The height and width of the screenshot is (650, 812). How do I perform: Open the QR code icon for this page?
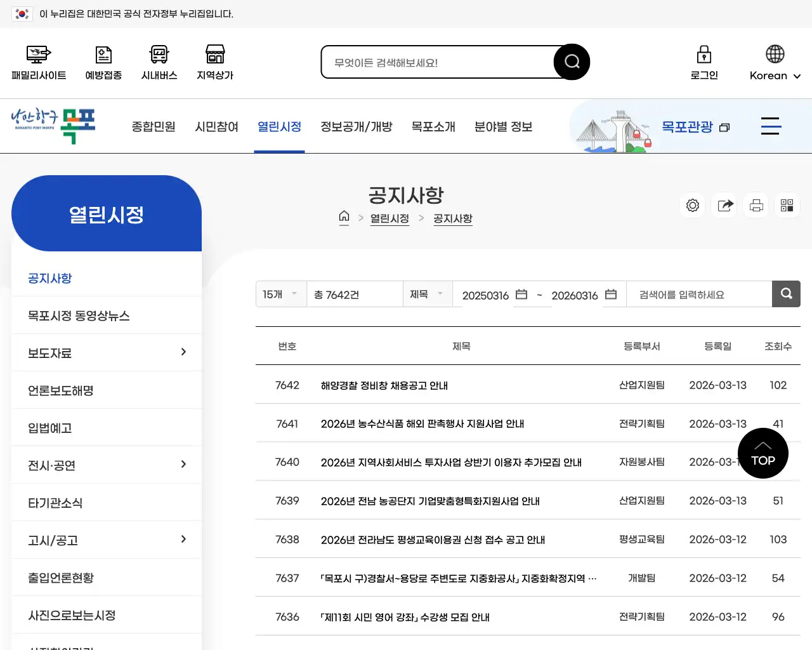[787, 205]
